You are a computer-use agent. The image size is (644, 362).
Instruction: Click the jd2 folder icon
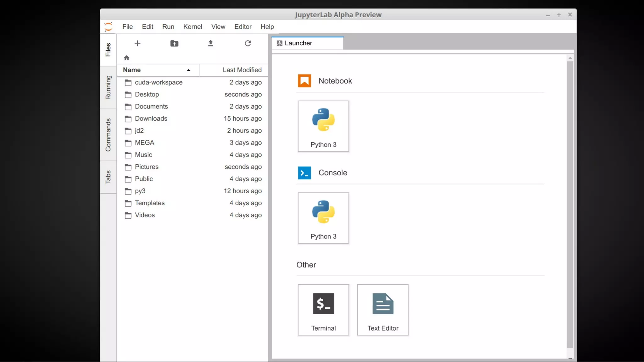click(128, 131)
